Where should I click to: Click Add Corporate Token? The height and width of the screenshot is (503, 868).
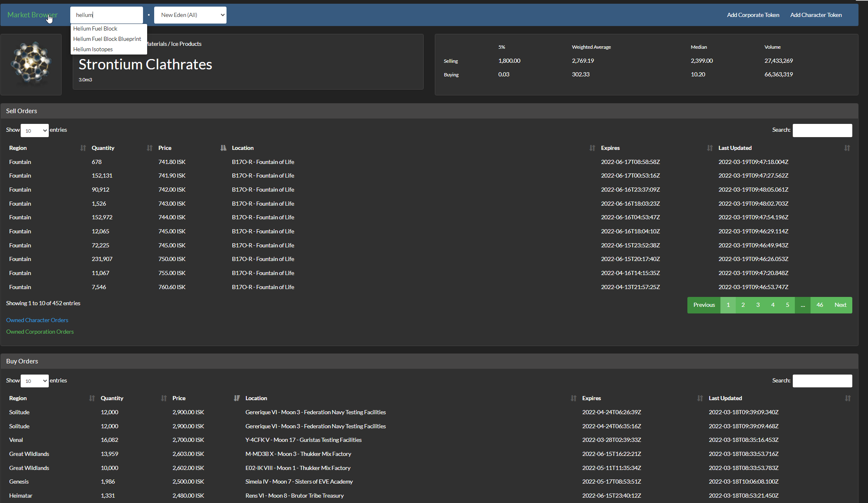coord(753,15)
